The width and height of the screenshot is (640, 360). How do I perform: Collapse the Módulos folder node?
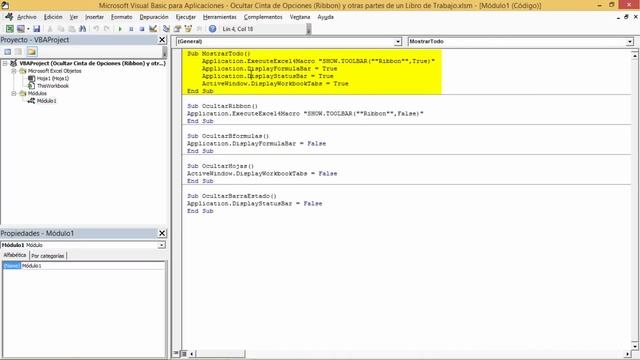coord(13,93)
